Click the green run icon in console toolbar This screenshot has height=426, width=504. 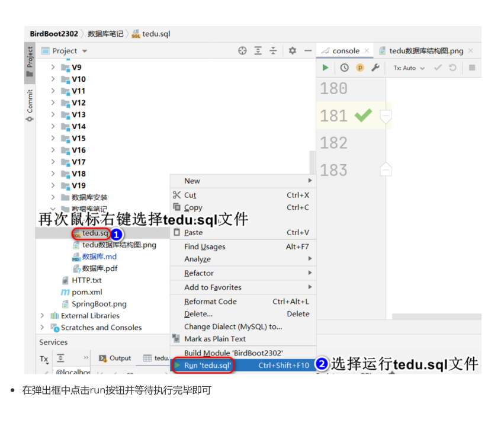tap(325, 68)
